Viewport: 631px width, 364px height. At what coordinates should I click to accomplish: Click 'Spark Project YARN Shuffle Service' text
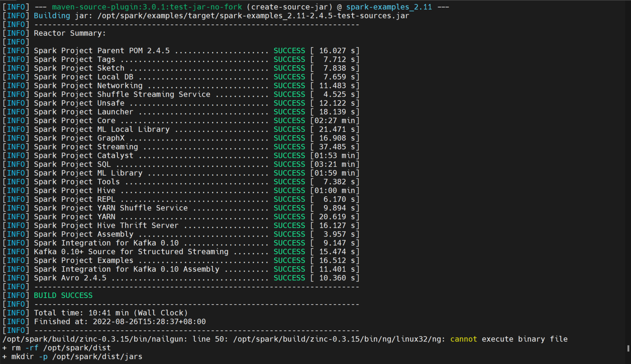[111, 208]
